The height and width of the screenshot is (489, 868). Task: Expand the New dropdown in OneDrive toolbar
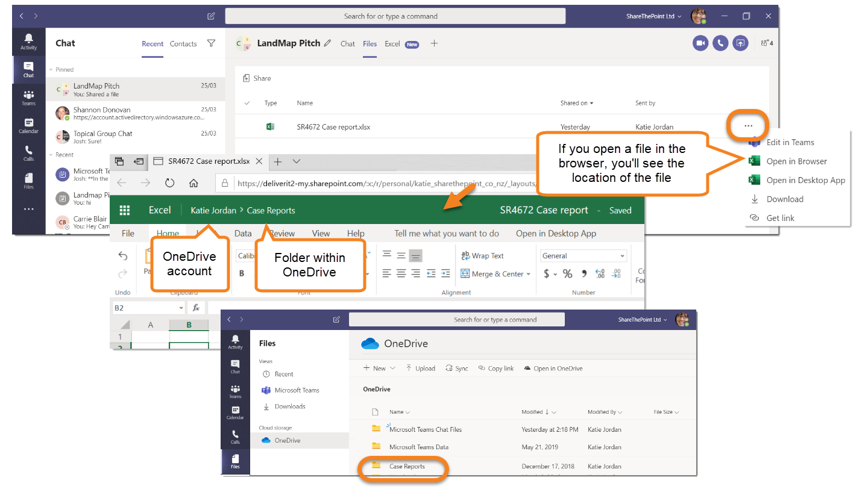point(393,368)
